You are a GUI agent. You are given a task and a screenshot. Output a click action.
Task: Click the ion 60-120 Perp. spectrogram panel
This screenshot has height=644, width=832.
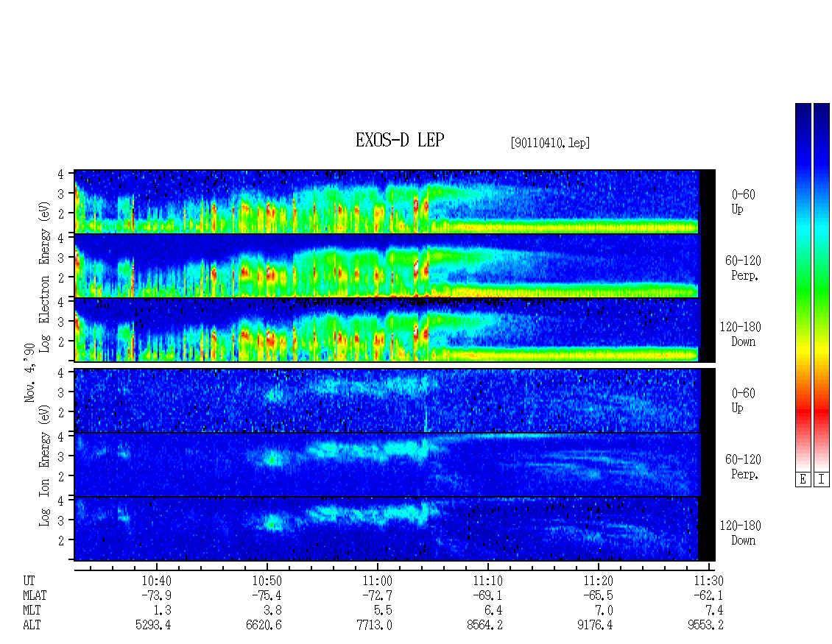(395, 464)
